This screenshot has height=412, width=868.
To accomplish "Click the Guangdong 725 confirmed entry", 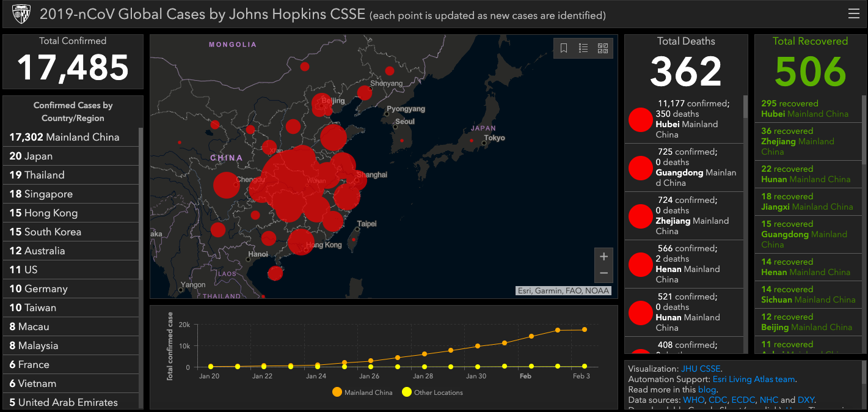I will [684, 167].
